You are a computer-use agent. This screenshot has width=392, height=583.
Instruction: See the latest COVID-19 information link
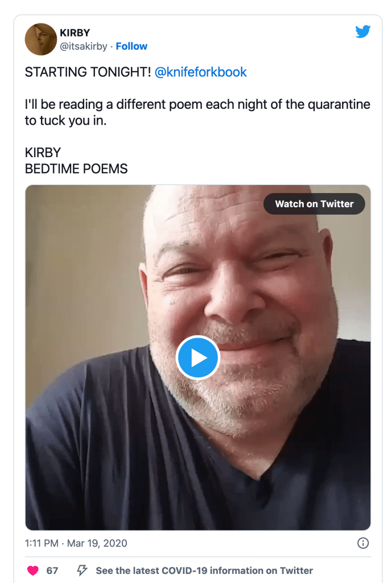[x=204, y=570]
